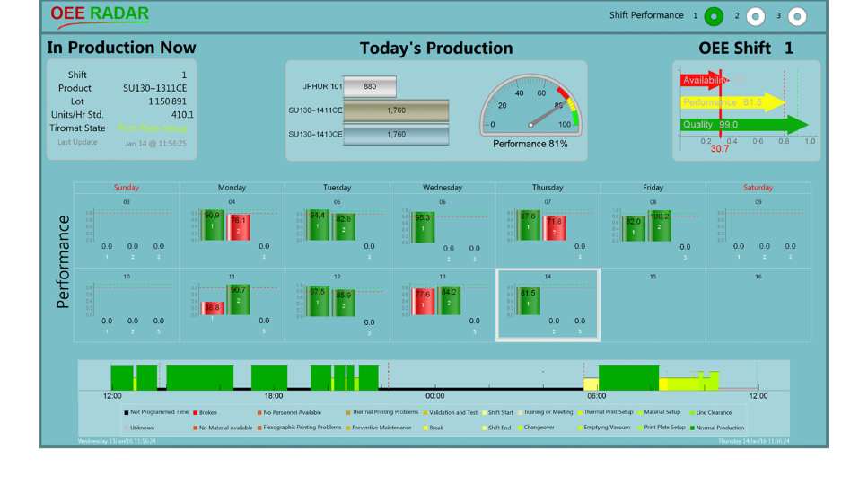Select the Saturday column header
Screen dimensions: 868x494
[x=758, y=188]
